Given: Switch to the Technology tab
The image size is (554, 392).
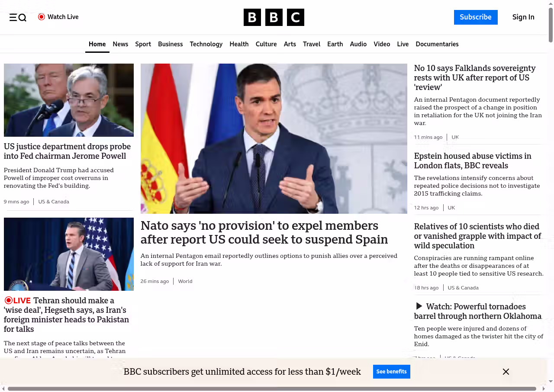Looking at the screenshot, I should pyautogui.click(x=206, y=44).
